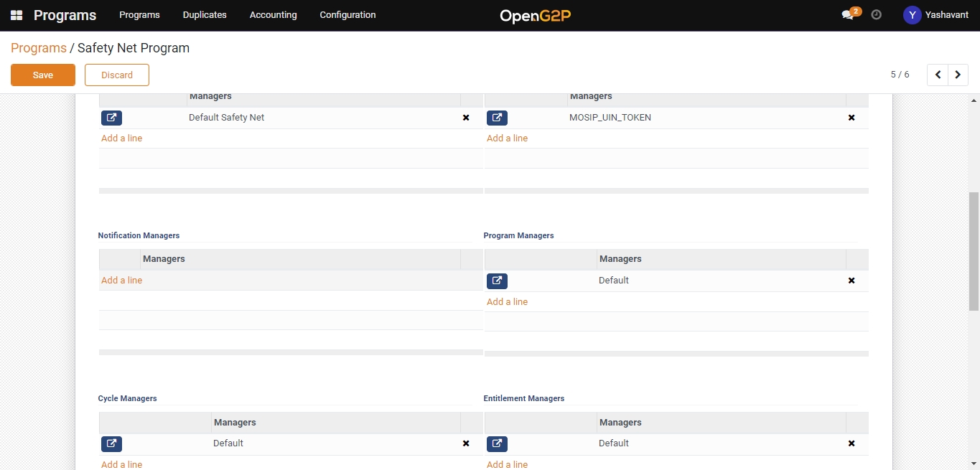Click the Discard button

(117, 75)
